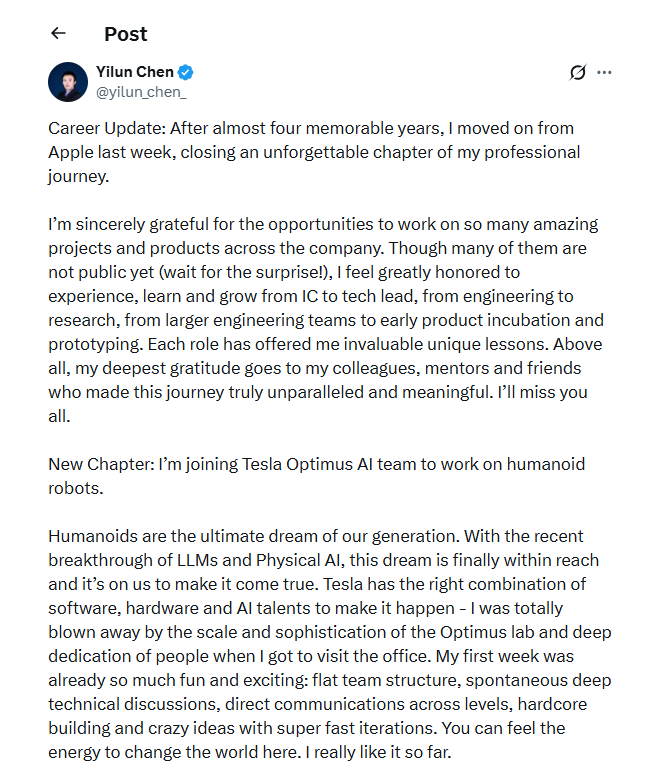Click the "Post" page heading
652x780 pixels.
coord(126,34)
